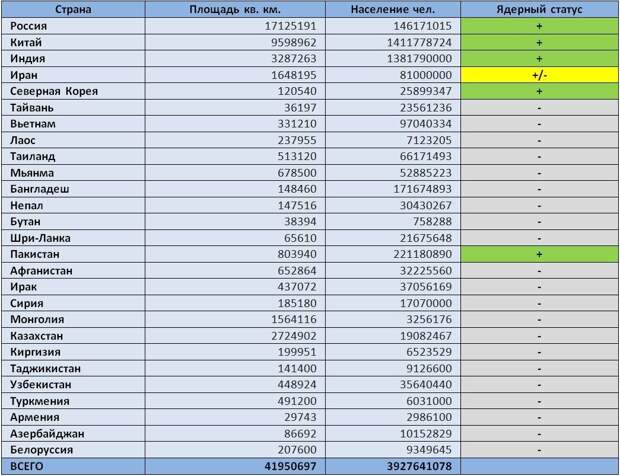
Task: Click the population value 6523529
Action: (429, 352)
